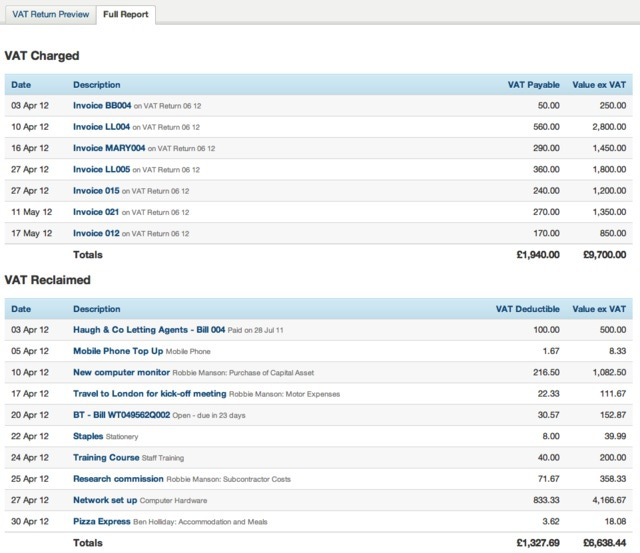Open Haugh & Co Letting Agents Bill 004
This screenshot has width=640, height=553.
pyautogui.click(x=148, y=329)
